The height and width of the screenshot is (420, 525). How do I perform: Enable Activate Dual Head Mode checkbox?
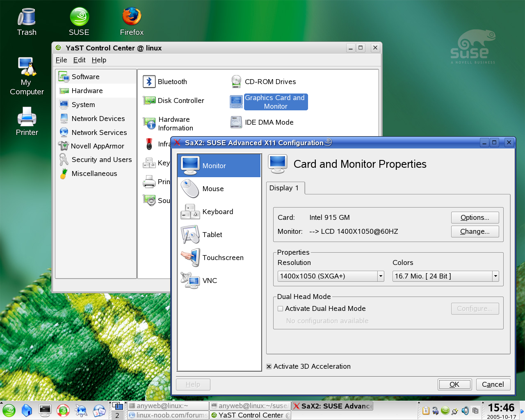tap(281, 308)
